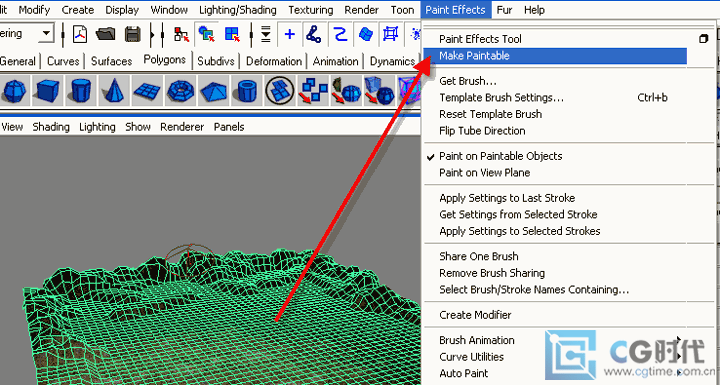Open the viewport Renderer menu
The image size is (720, 385).
(x=182, y=127)
